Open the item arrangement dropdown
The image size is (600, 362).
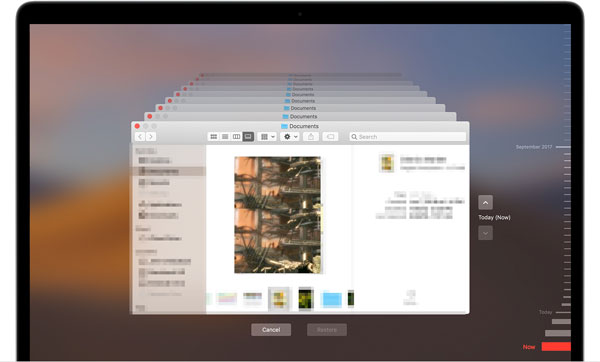tap(267, 137)
